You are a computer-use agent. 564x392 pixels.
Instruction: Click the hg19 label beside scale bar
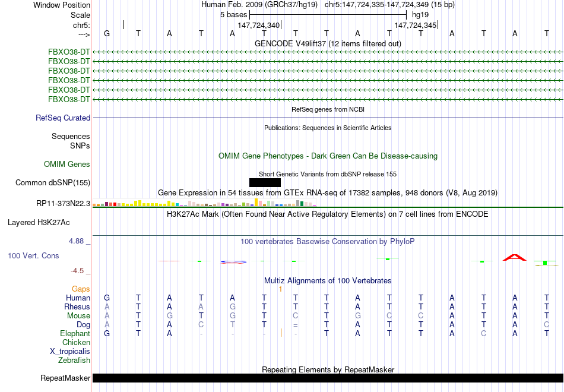pos(420,15)
